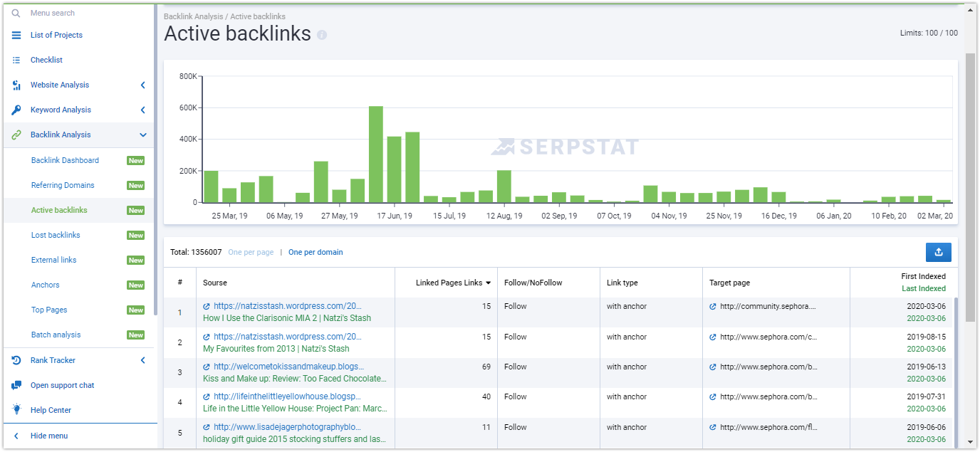Collapse the Backlink Analysis submenu chevron
The width and height of the screenshot is (980, 452).
[142, 135]
